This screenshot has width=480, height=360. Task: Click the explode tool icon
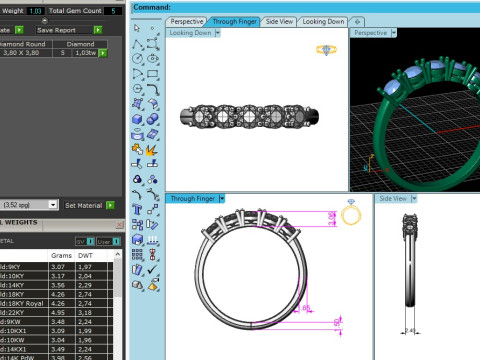pyautogui.click(x=152, y=149)
